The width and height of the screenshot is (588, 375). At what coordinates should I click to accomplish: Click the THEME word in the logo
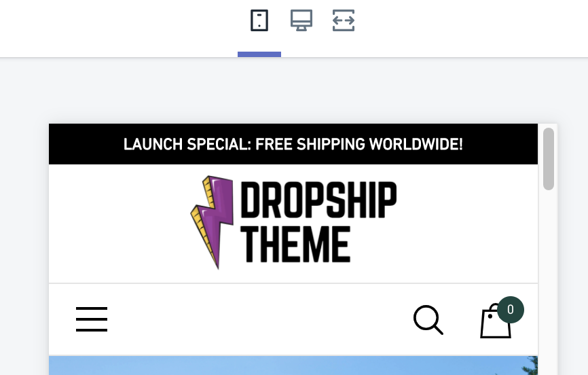tap(295, 244)
